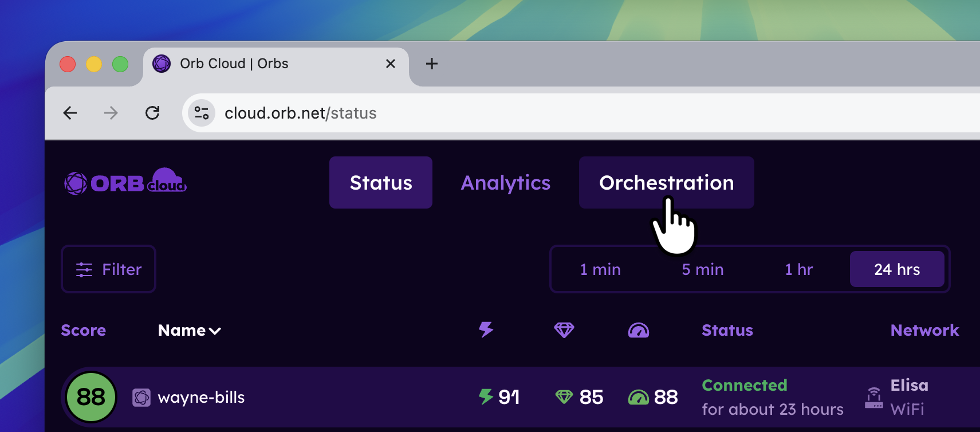Viewport: 980px width, 432px height.
Task: Select the 5 min time range
Action: 702,269
